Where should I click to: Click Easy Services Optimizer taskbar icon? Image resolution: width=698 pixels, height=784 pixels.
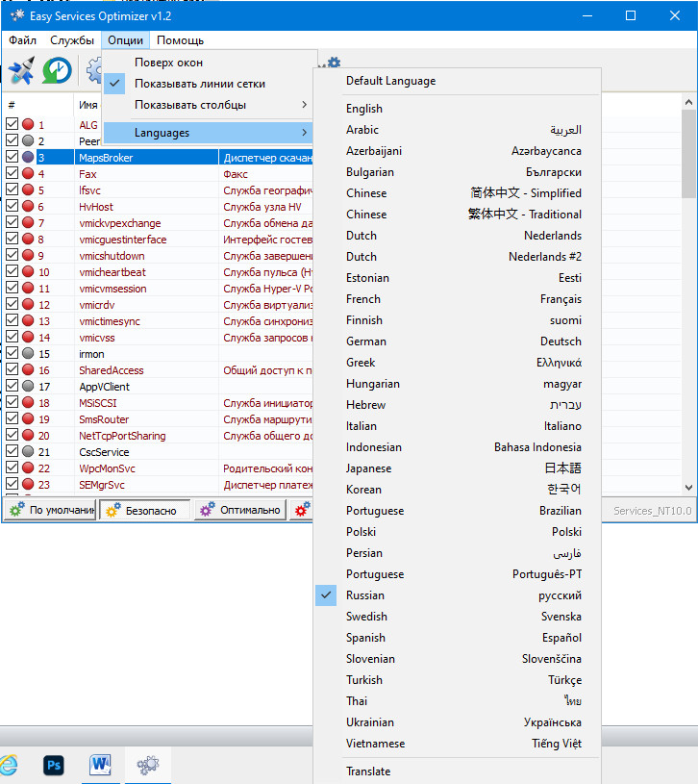(147, 765)
